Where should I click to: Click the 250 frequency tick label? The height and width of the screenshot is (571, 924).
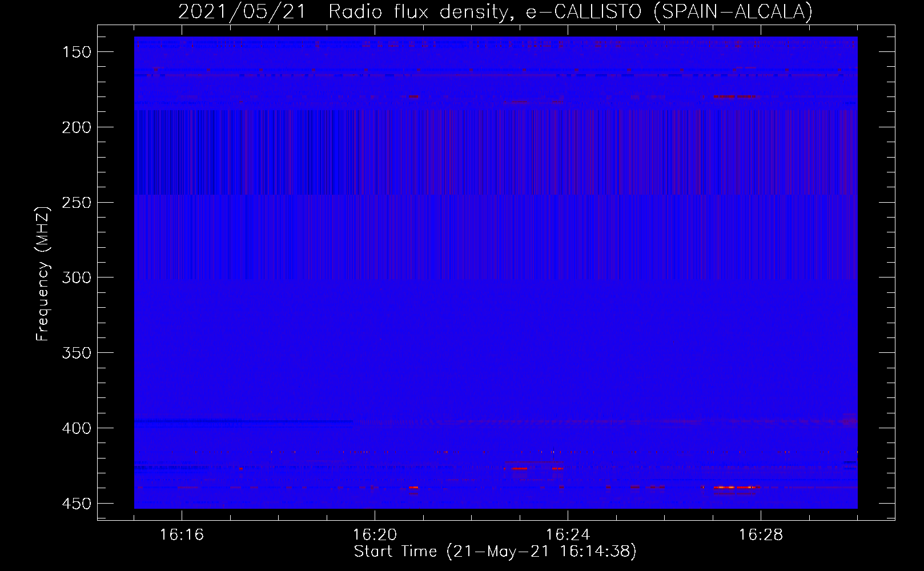coord(77,203)
